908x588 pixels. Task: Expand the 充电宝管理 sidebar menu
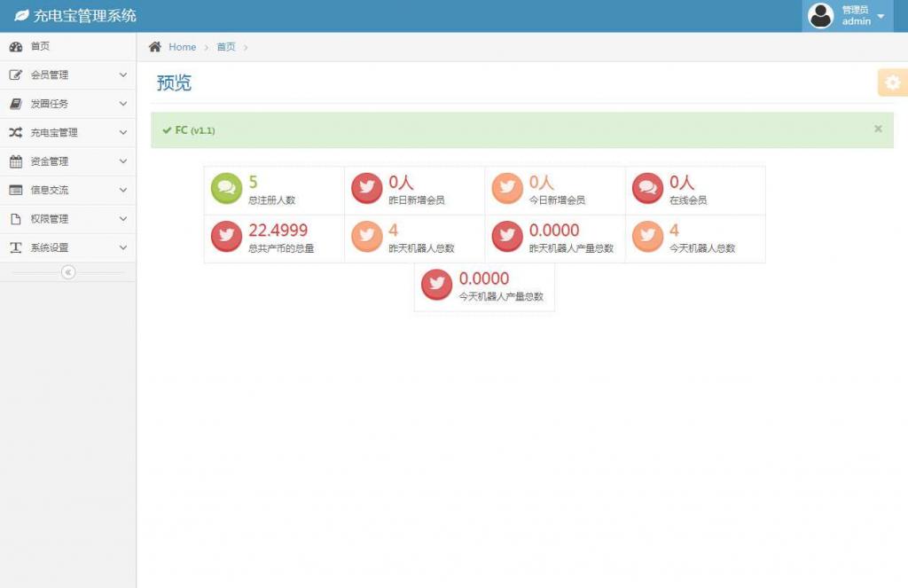coord(67,133)
